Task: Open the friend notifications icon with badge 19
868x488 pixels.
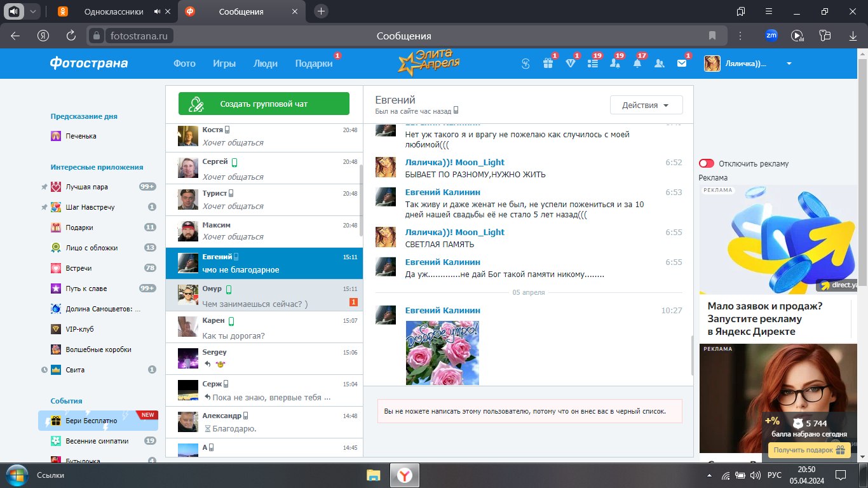Action: click(614, 63)
